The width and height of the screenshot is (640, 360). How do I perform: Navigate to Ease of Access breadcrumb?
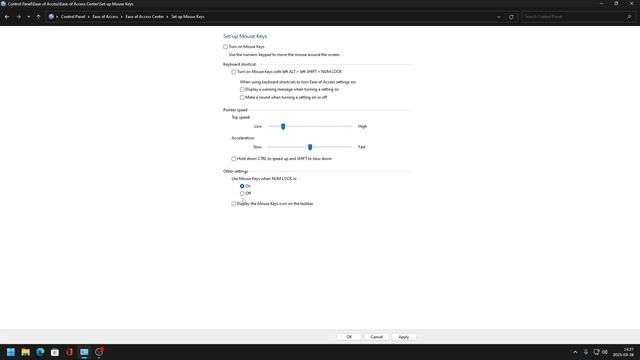[105, 17]
